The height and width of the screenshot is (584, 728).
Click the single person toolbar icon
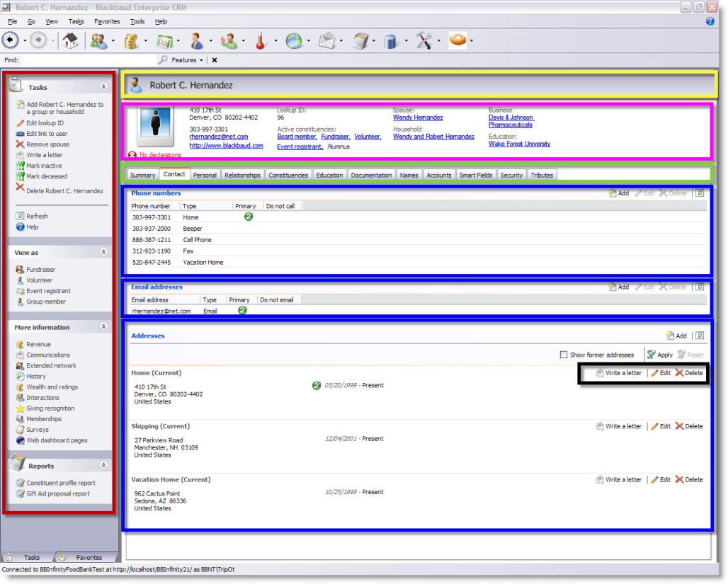[x=196, y=41]
